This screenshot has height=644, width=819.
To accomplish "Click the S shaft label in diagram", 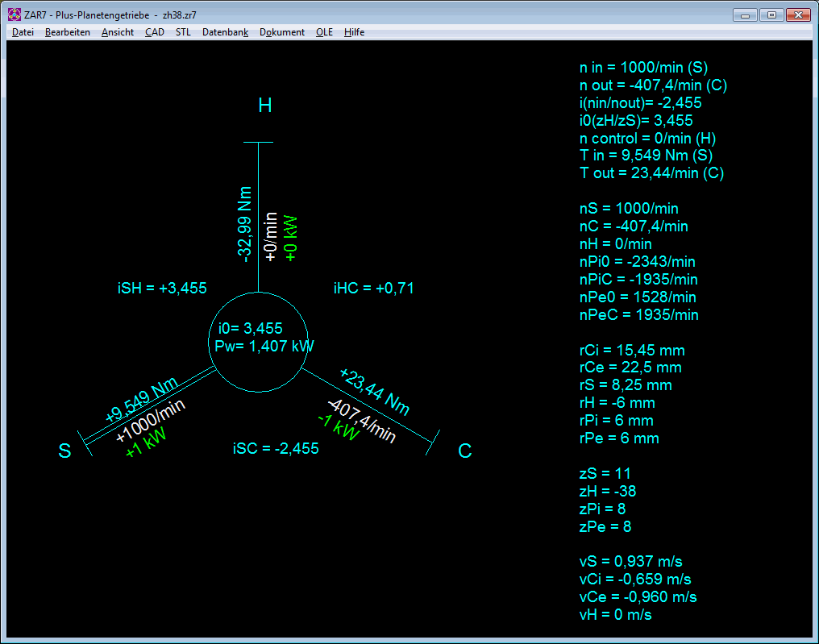I will click(64, 451).
